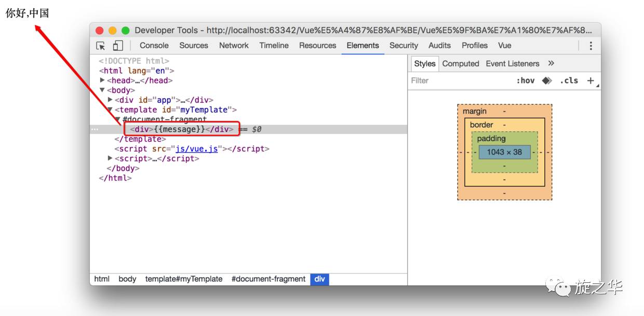
Task: Collapse the body element node
Action: coord(102,90)
